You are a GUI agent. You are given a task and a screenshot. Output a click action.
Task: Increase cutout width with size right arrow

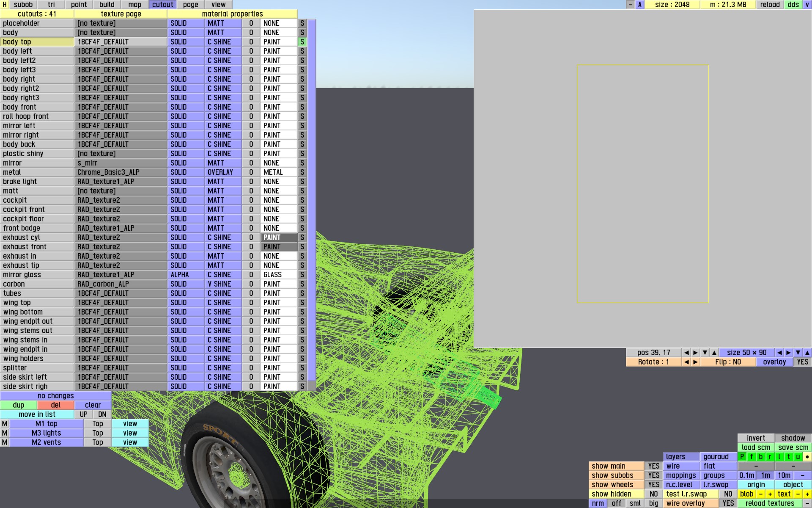(788, 353)
